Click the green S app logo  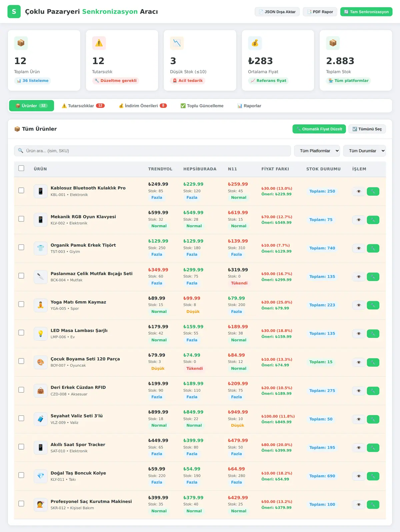click(x=14, y=12)
